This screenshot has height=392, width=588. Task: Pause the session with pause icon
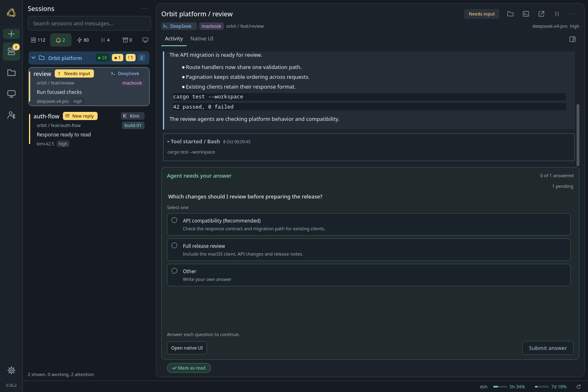557,14
